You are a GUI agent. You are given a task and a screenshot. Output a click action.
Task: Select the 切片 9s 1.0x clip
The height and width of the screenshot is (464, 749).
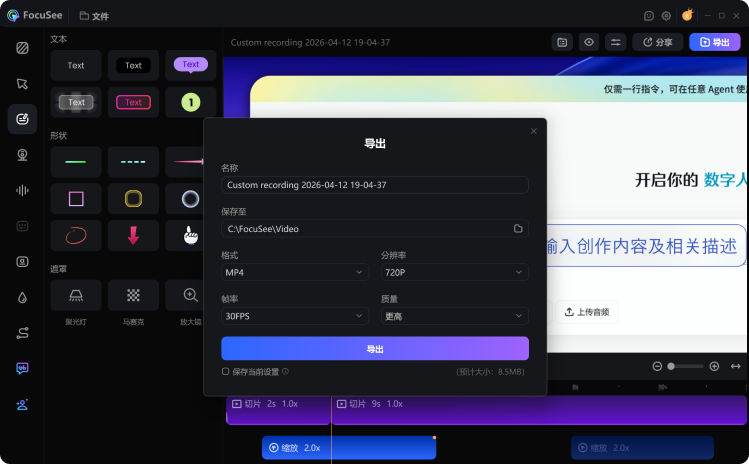coord(539,410)
